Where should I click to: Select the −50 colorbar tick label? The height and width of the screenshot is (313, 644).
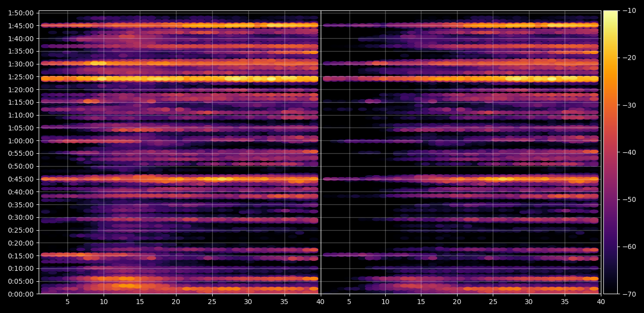629,199
